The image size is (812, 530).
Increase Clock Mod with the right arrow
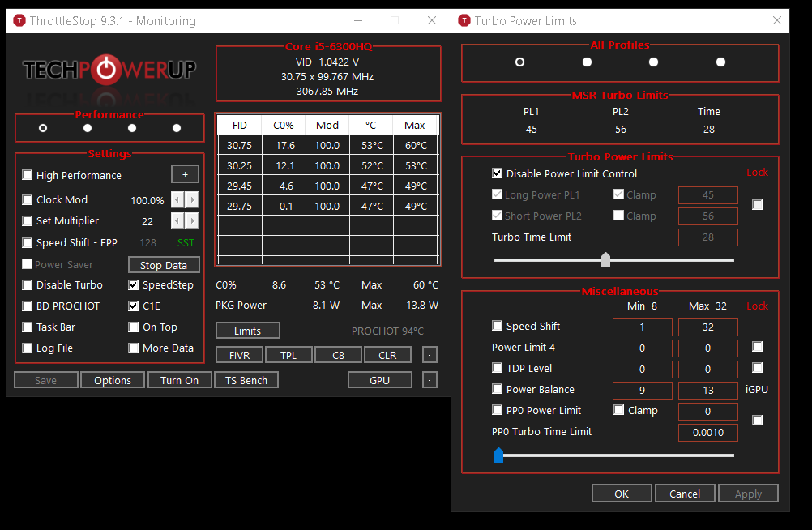192,199
